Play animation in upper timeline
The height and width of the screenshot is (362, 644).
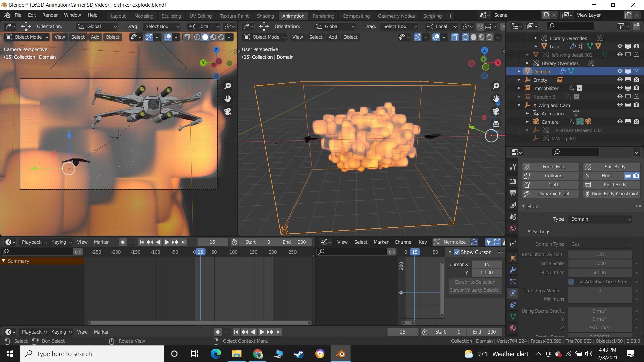[x=167, y=242]
